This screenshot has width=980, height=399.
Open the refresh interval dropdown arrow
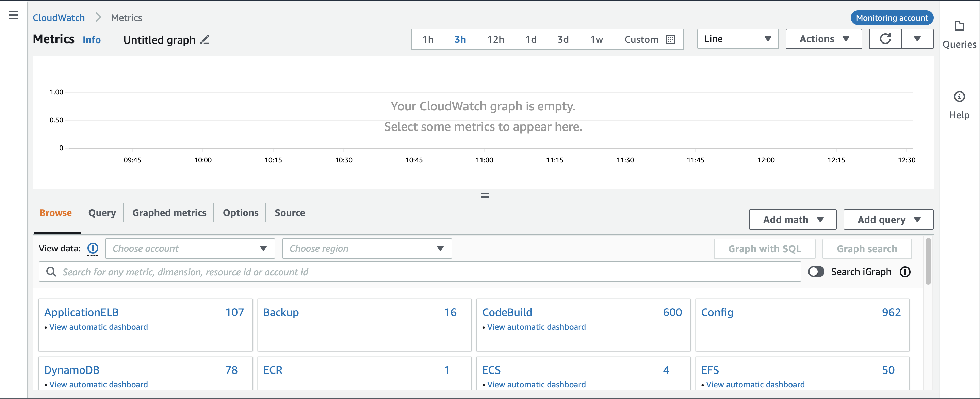(917, 39)
